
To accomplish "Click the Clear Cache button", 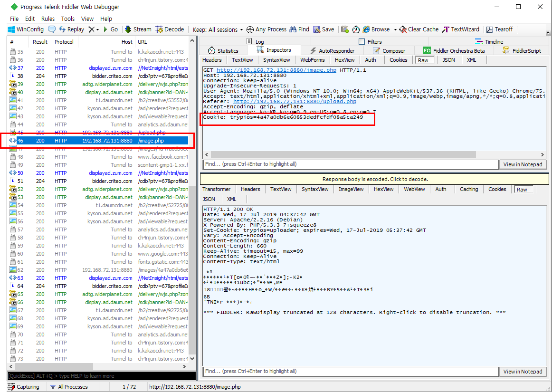I will pos(419,29).
